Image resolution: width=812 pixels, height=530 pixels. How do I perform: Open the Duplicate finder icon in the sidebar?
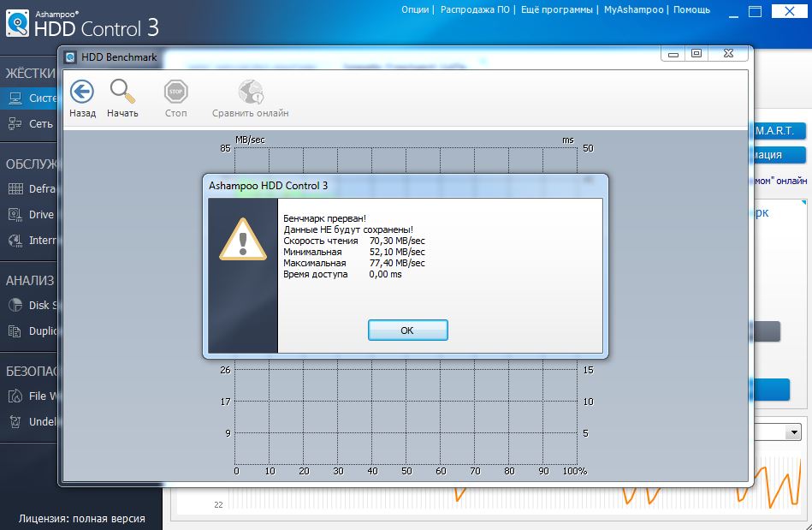[15, 331]
